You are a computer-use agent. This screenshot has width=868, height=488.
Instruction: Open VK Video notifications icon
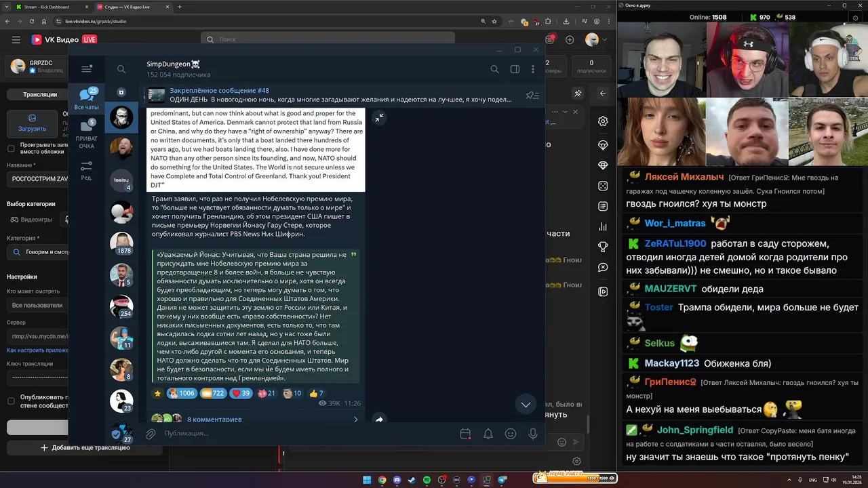549,39
